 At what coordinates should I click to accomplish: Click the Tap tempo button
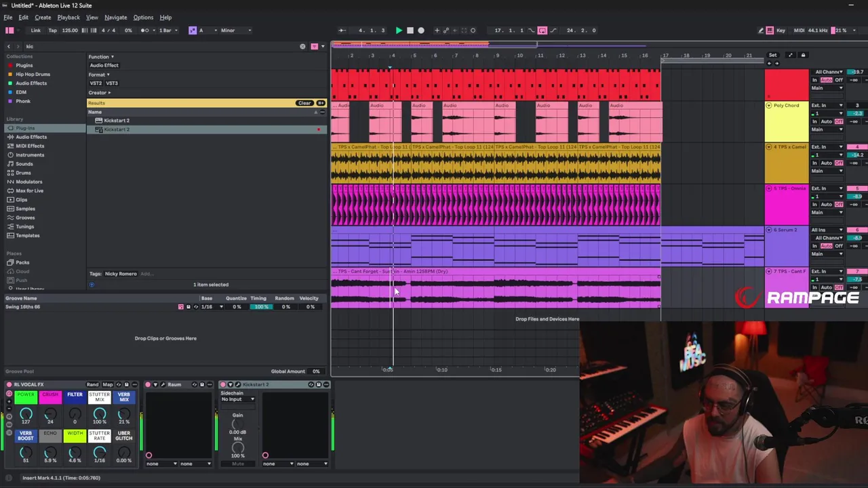click(x=52, y=30)
